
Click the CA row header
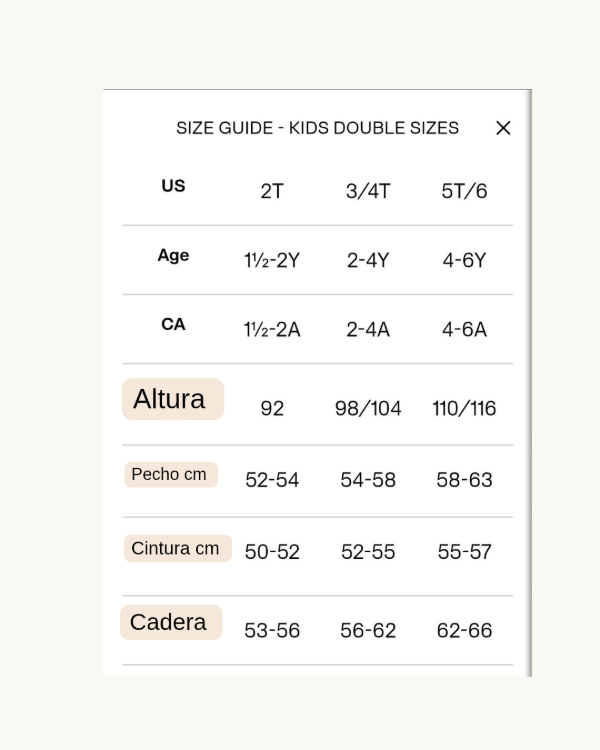coord(173,324)
